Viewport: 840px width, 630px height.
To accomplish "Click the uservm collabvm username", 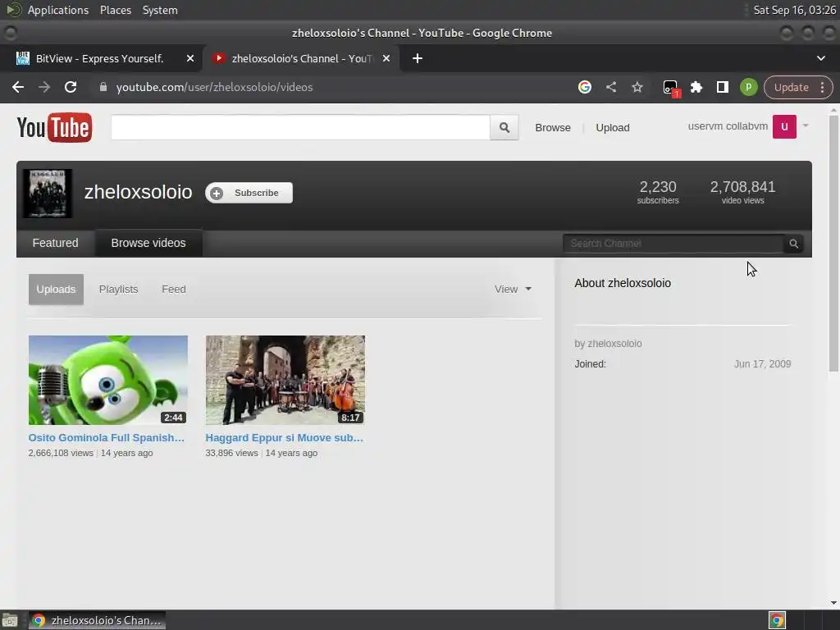I will pyautogui.click(x=728, y=126).
